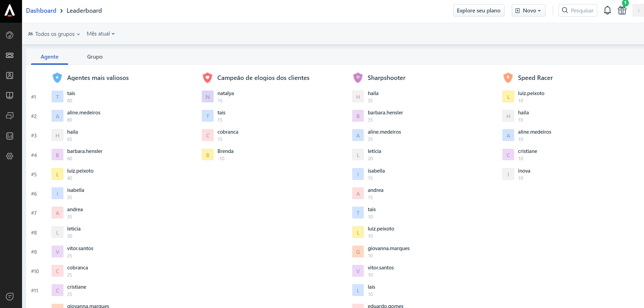The image size is (644, 308).
Task: Open the chat bubble icon at sidebar bottom
Action: click(x=10, y=297)
